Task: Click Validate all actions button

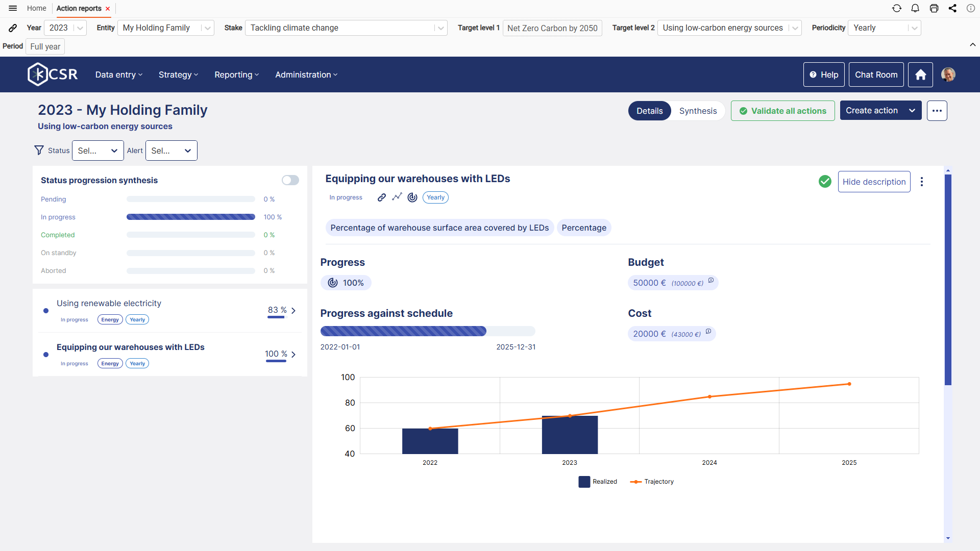Action: click(x=782, y=111)
